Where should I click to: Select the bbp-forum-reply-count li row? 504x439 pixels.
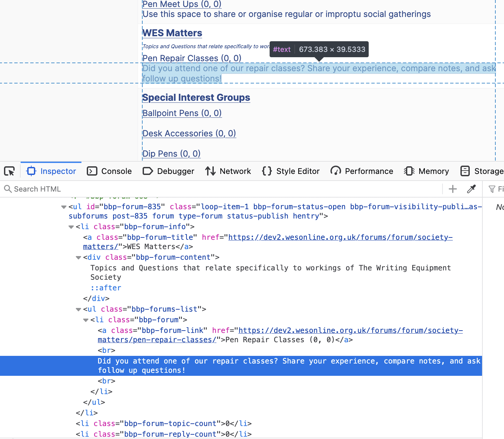pos(164,434)
